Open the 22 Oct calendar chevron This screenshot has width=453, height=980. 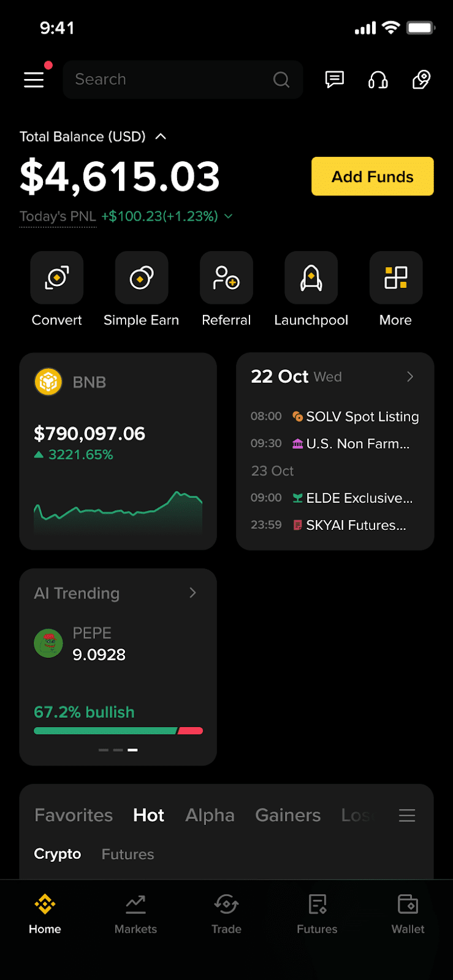click(410, 377)
